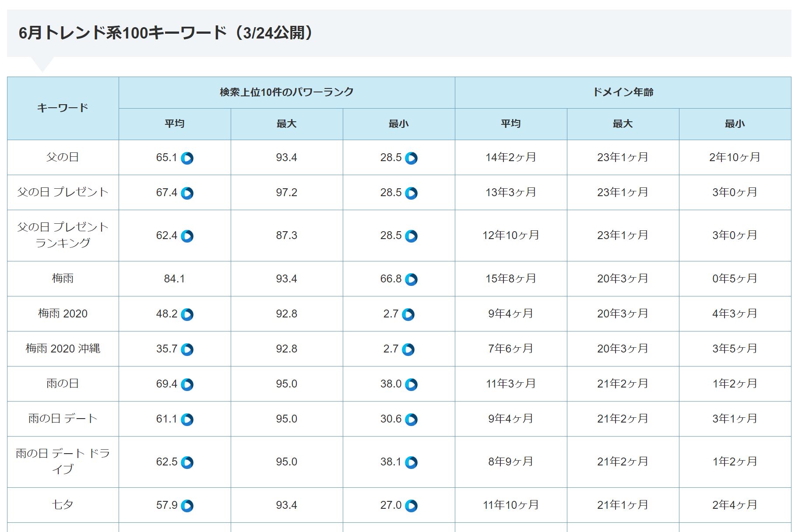Click the ドメイン年齢 header cell

pos(623,92)
